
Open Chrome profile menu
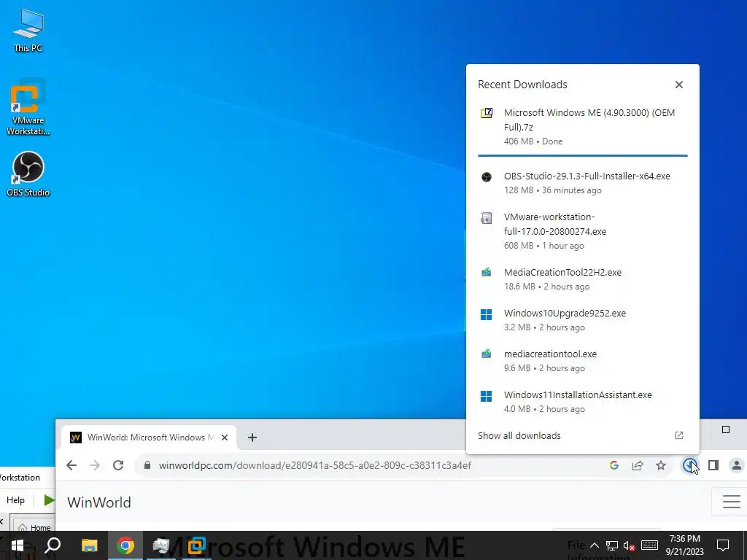point(737,465)
